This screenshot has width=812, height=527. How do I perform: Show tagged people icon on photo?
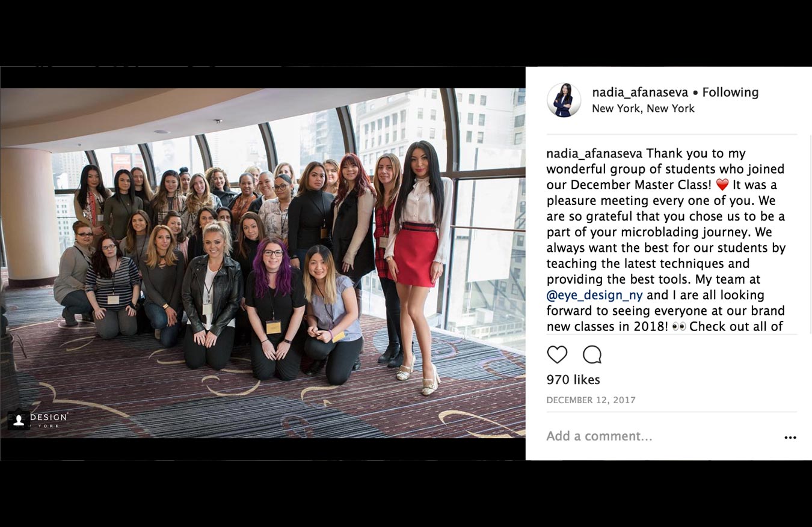coord(19,420)
